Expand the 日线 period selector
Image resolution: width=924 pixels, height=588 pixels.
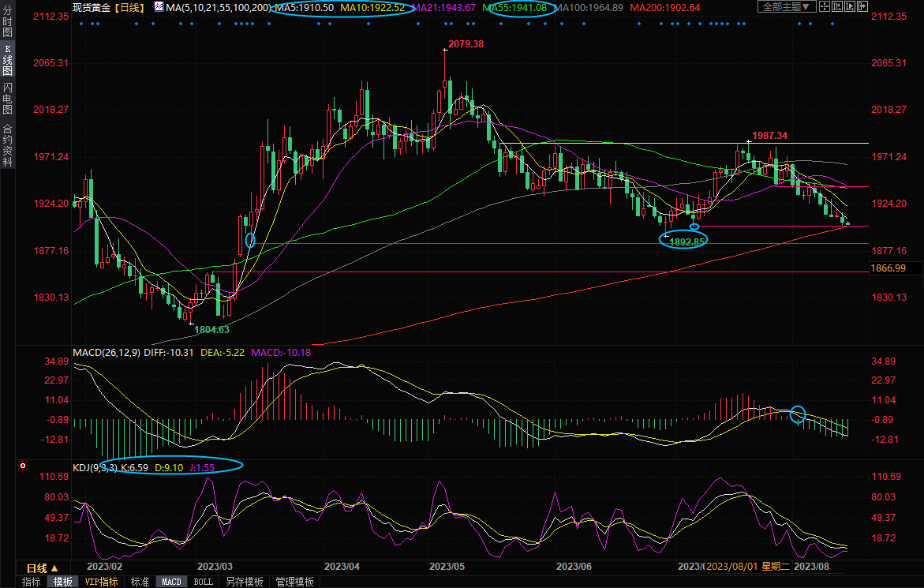click(x=42, y=568)
